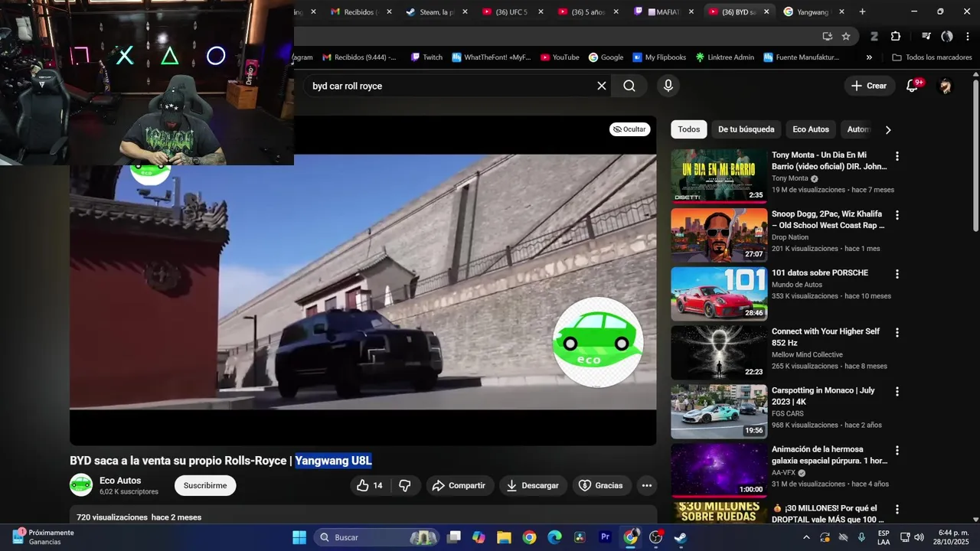Open Connect with Your Higher Self thumbnail
Image resolution: width=980 pixels, height=551 pixels.
[719, 353]
